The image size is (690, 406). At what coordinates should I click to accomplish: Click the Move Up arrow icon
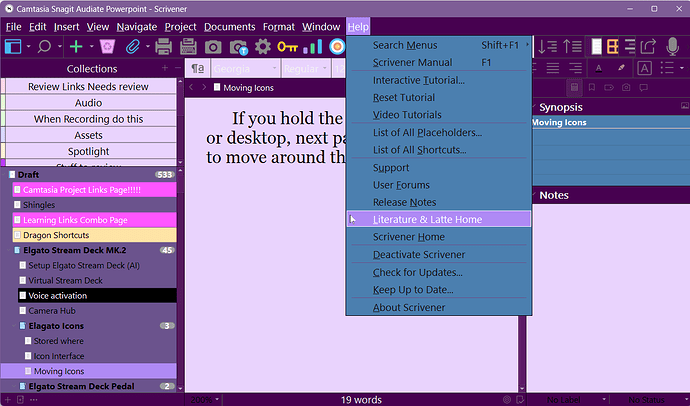click(x=572, y=46)
